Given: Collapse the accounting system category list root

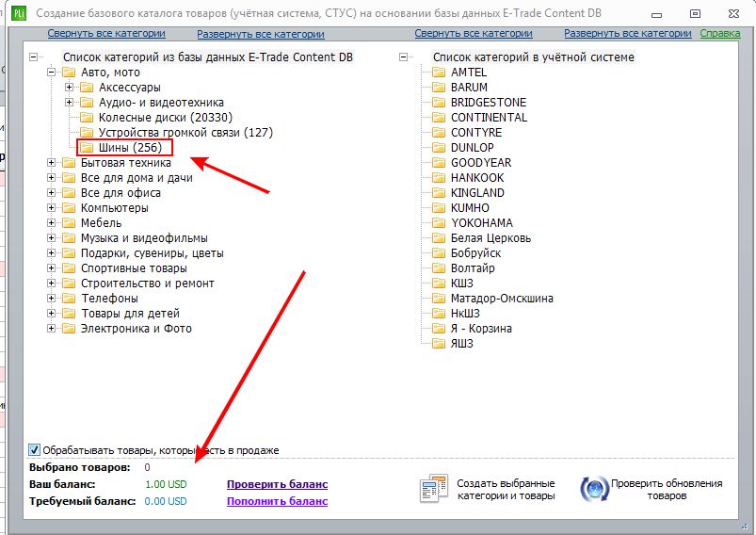Looking at the screenshot, I should pyautogui.click(x=403, y=57).
